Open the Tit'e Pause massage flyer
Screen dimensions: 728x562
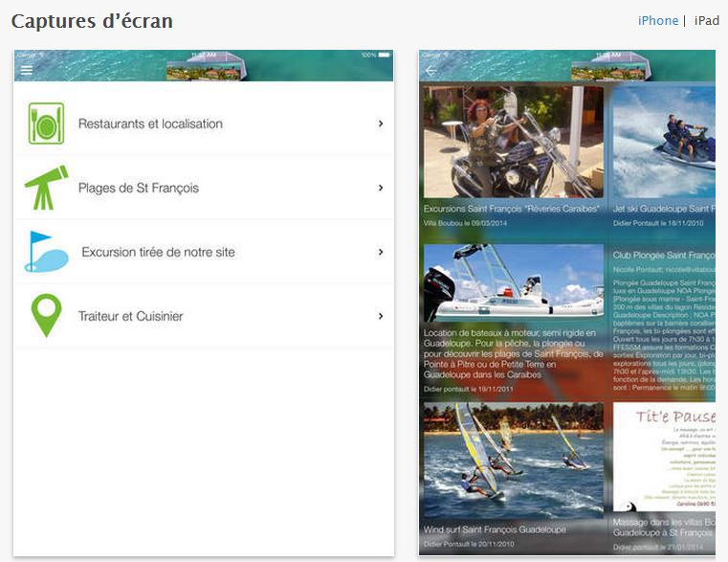point(663,458)
